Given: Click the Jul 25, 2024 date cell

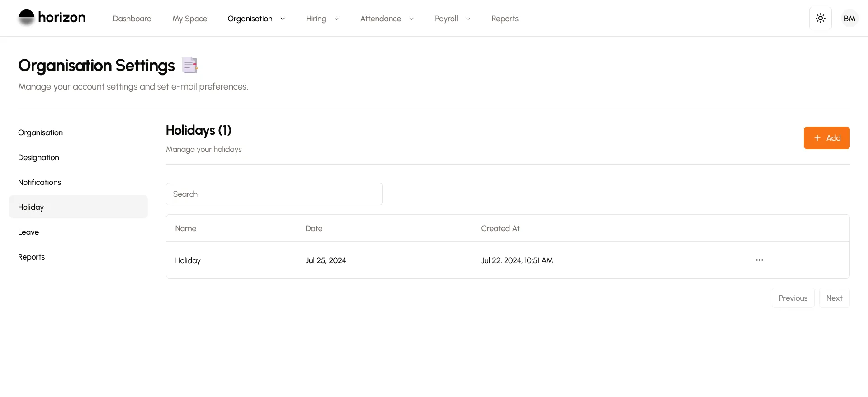Looking at the screenshot, I should tap(325, 260).
